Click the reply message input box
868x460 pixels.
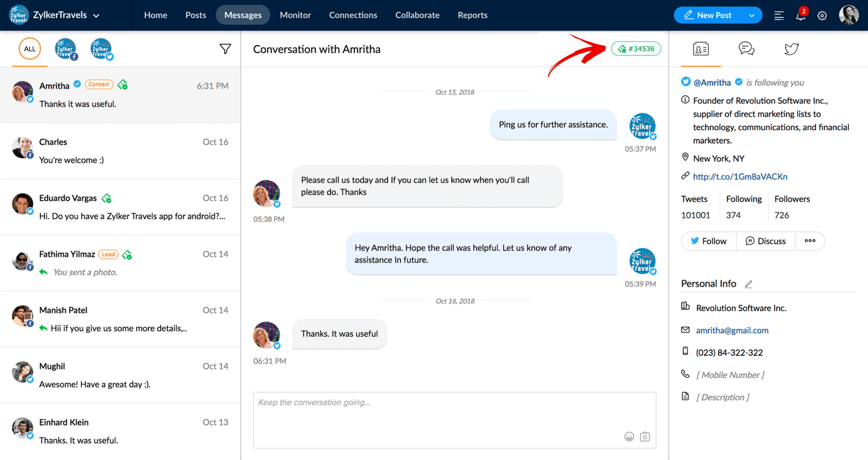[455, 420]
